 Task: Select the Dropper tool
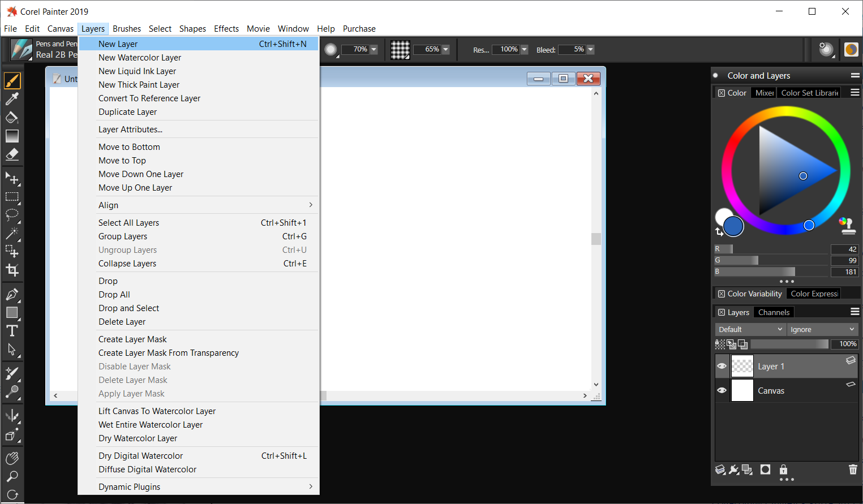point(12,99)
